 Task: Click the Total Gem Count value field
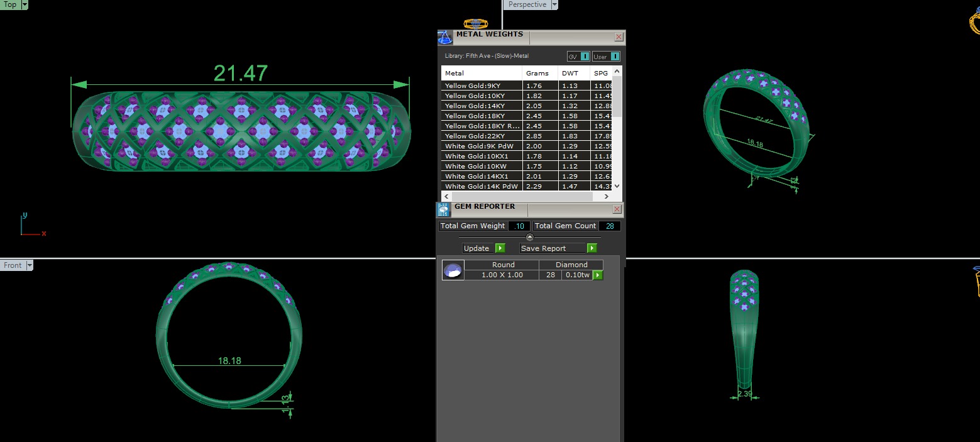click(610, 226)
